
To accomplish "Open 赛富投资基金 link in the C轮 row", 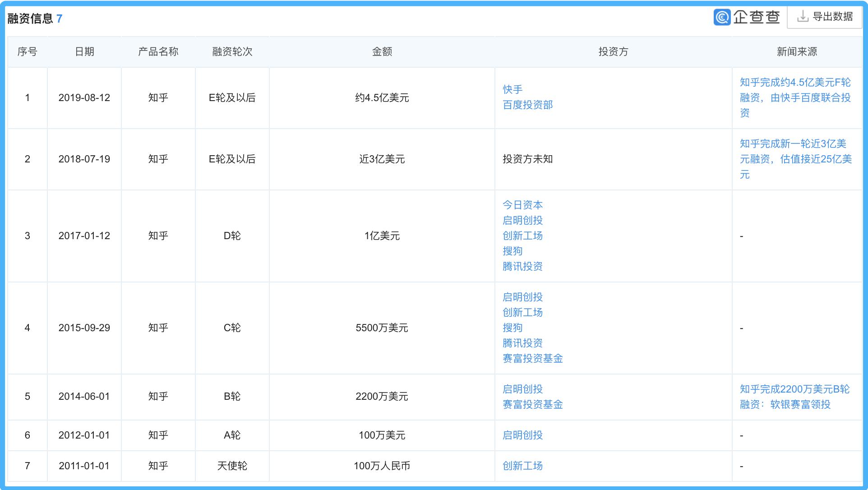I will tap(533, 359).
